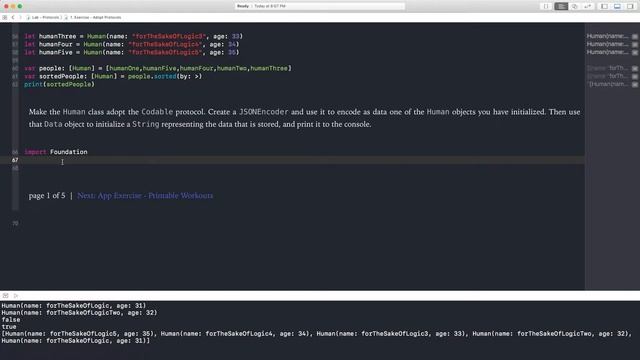Show result for the sortedPeople line

click(x=635, y=76)
